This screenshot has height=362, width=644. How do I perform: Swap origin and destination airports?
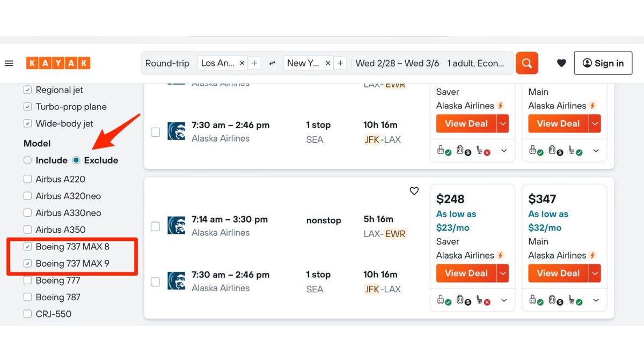click(x=272, y=63)
